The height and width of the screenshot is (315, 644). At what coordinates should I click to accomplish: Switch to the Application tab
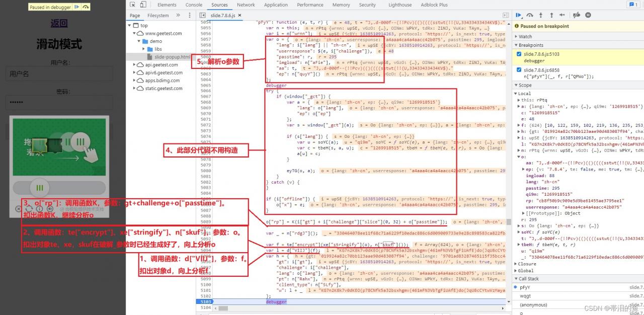coord(276,5)
